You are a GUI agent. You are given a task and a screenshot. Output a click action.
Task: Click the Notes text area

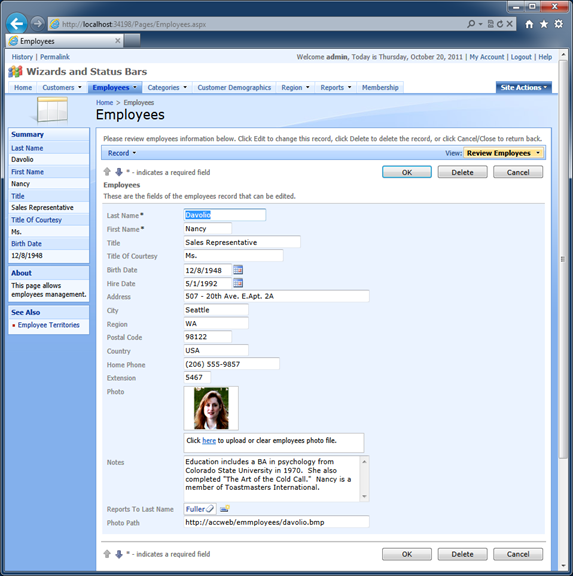click(x=272, y=479)
